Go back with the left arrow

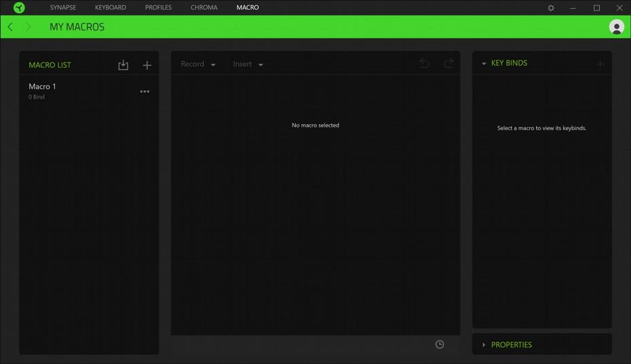tap(10, 27)
